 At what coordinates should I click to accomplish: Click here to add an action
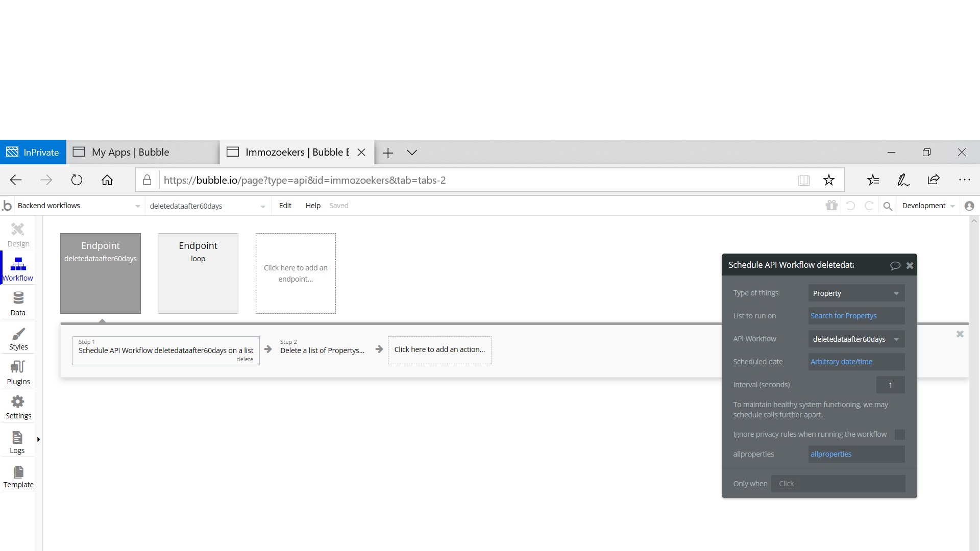point(439,350)
